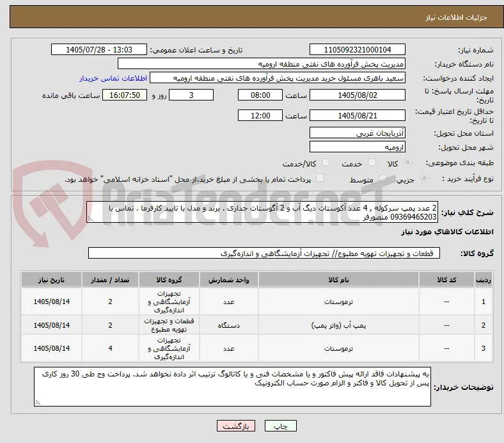Viewport: 504px width, 443px height.
Task: Click the 1405/08/14 date in row 1
Action: [51, 302]
